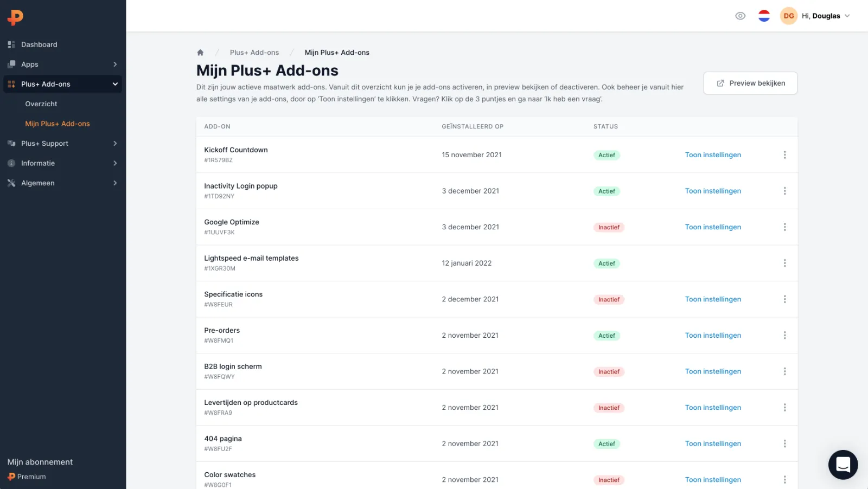This screenshot has height=489, width=868.
Task: Toggle the eye preview icon in header
Action: pos(740,16)
